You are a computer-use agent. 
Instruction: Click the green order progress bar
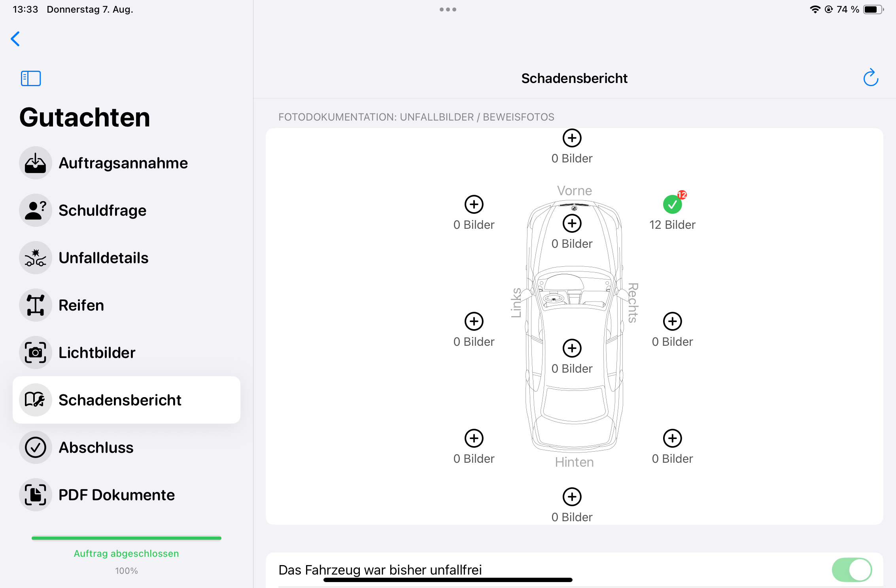127,538
